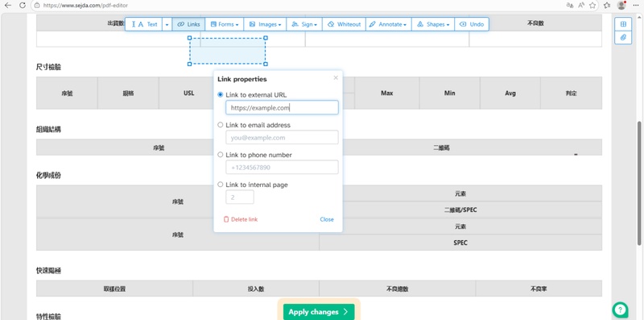Undo the last edit
The image size is (644, 320).
(472, 24)
